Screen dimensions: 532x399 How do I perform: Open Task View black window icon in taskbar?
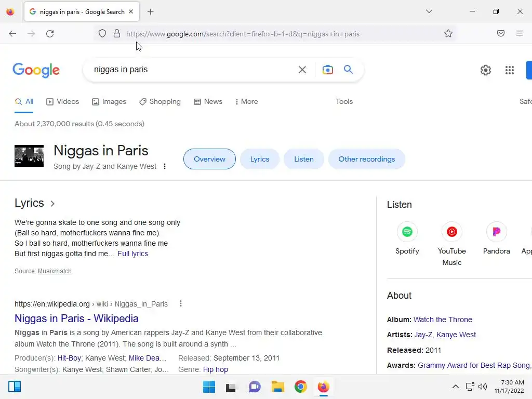[231, 387]
